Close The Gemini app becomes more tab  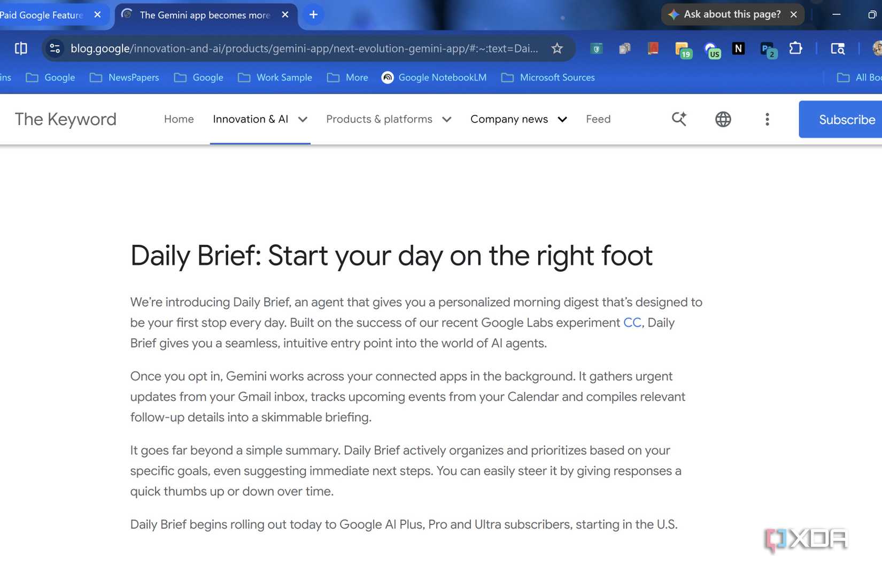285,15
